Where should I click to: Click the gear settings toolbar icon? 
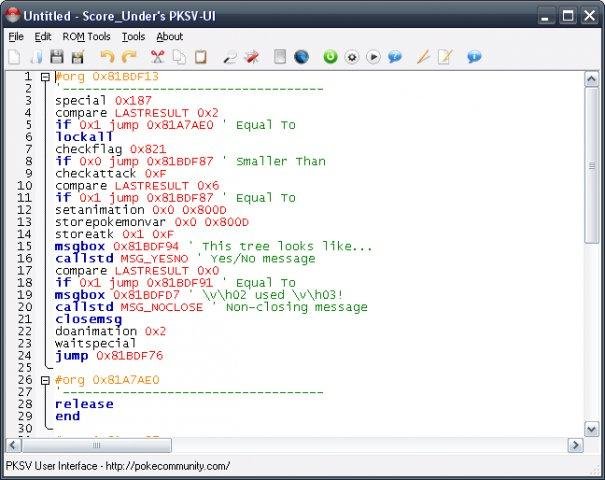click(352, 57)
